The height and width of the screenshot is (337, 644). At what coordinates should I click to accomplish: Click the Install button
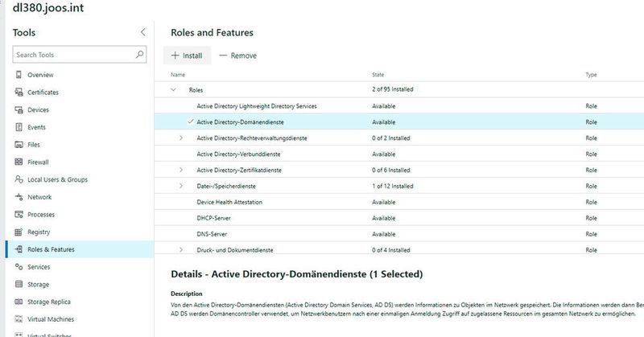(187, 55)
